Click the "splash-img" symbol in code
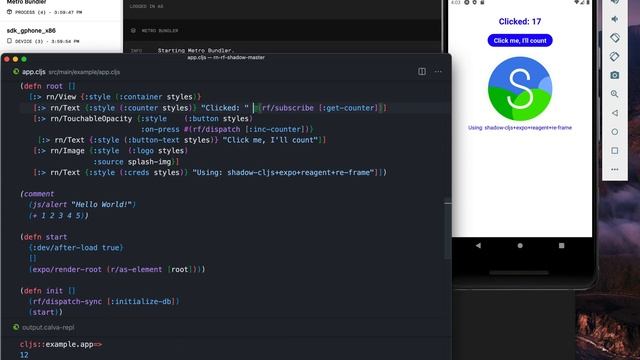 click(149, 162)
